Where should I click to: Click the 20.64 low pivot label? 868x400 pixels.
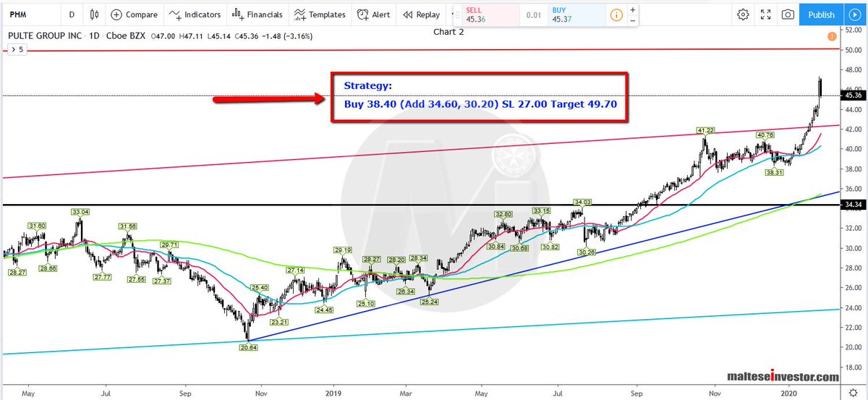249,347
